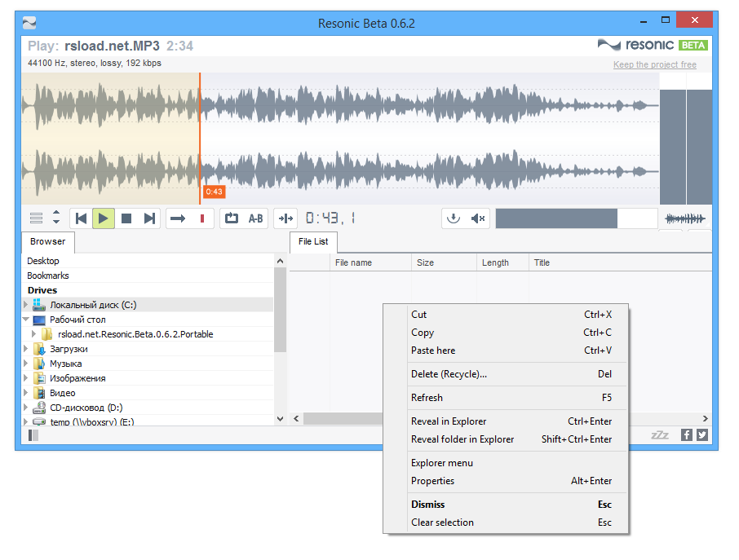Select the File List tab
This screenshot has height=560, width=739.
tap(313, 241)
